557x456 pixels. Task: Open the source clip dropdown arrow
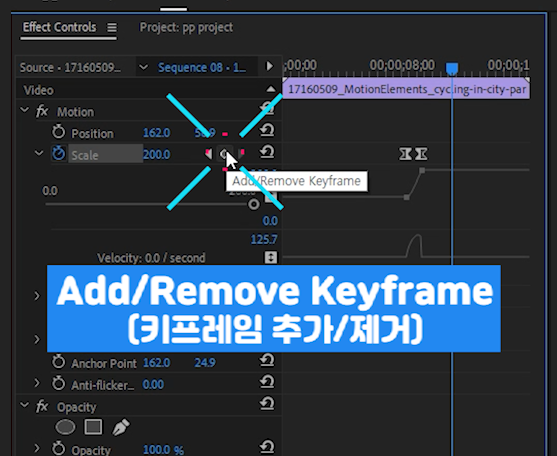click(x=144, y=67)
